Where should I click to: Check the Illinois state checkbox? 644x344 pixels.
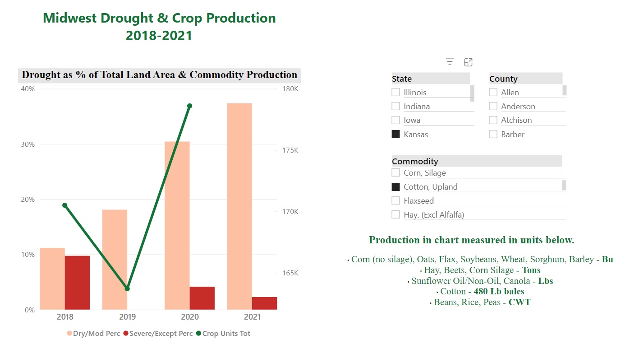pyautogui.click(x=396, y=92)
